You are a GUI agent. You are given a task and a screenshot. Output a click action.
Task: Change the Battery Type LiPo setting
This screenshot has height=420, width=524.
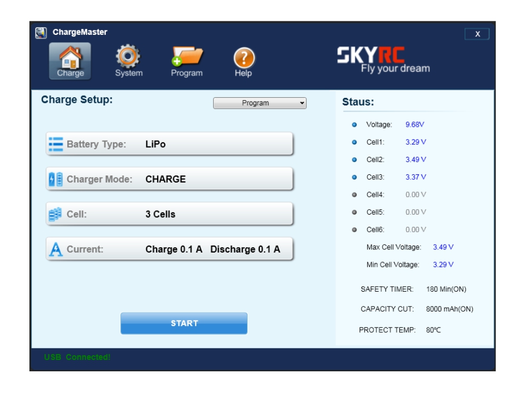(x=170, y=144)
